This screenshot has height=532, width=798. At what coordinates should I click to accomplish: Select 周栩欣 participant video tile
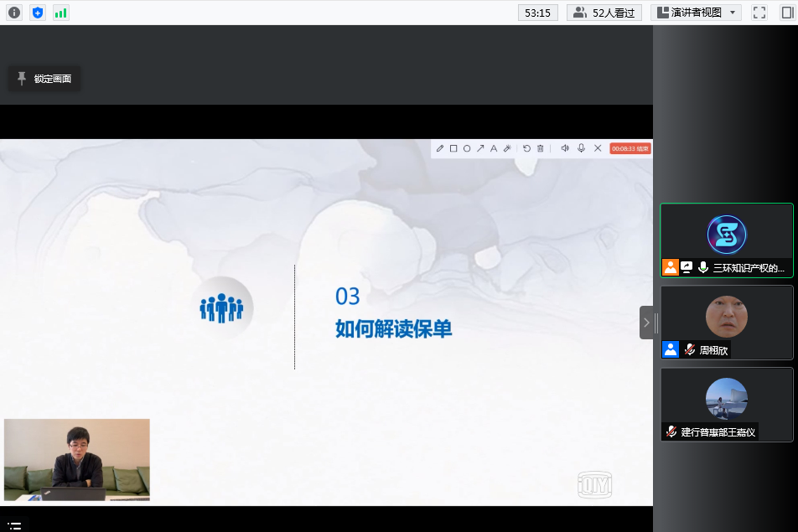pyautogui.click(x=726, y=323)
